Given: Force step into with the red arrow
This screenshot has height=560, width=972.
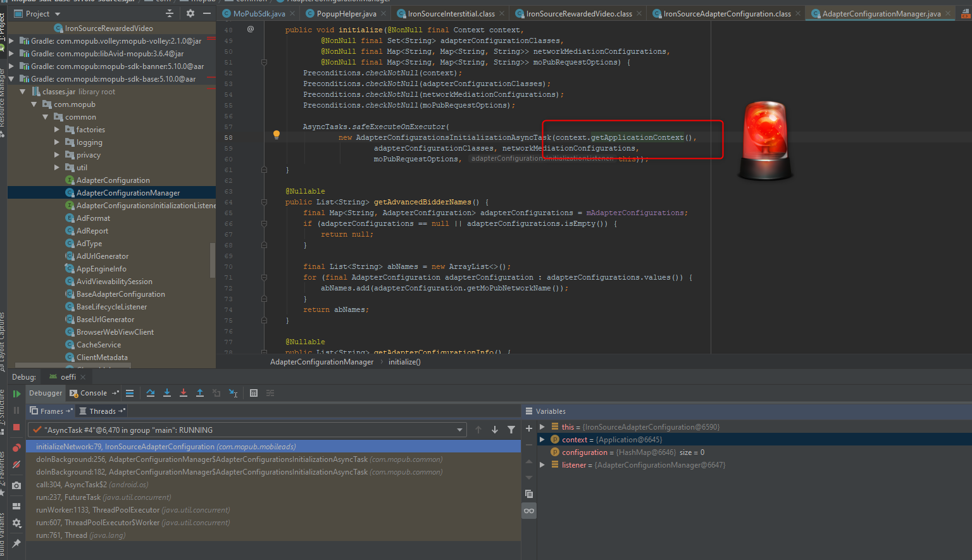Looking at the screenshot, I should coord(184,393).
